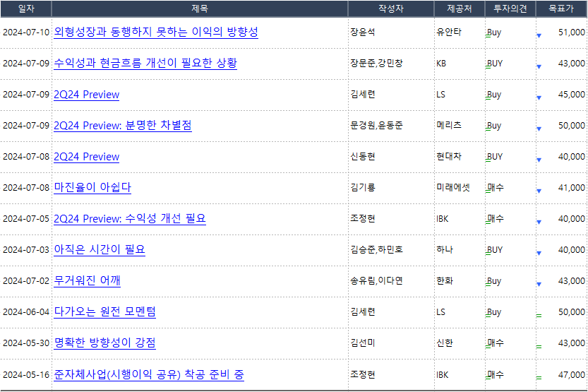Click provider cell '메리츠'
Screen dimensions: 588x392
(449, 125)
